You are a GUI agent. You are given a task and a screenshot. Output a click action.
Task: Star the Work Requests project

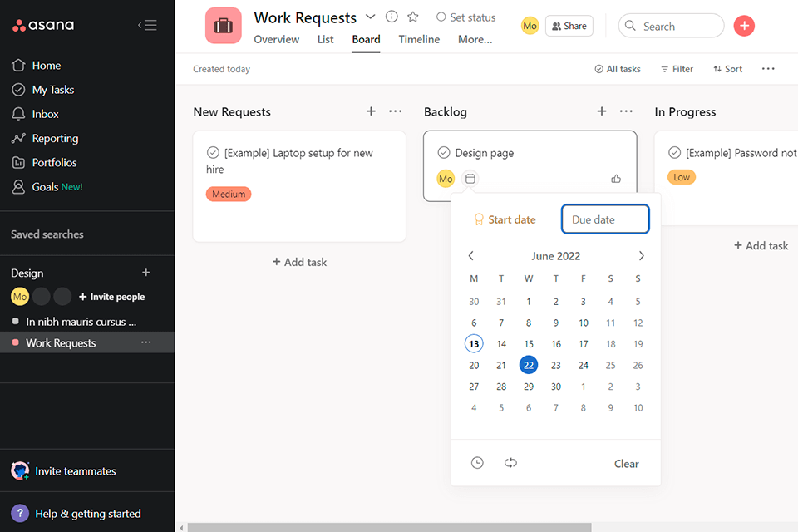(413, 17)
